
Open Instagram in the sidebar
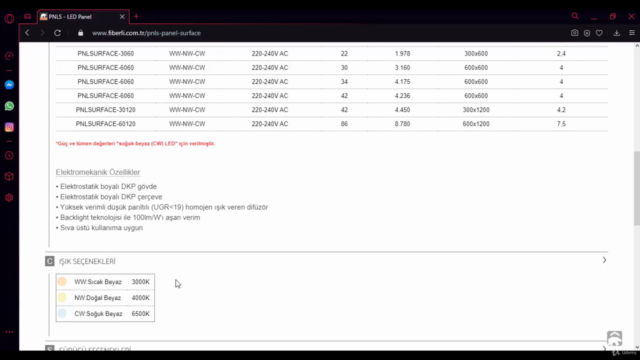pos(9,127)
